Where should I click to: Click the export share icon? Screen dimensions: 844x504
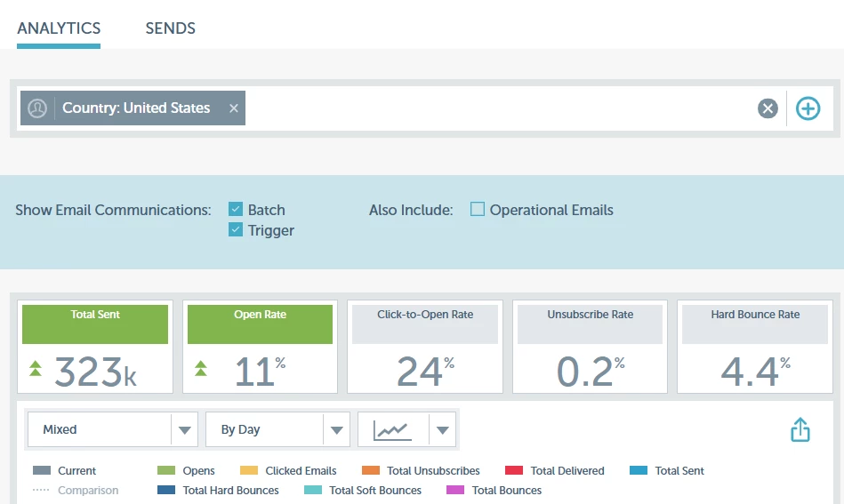[800, 429]
